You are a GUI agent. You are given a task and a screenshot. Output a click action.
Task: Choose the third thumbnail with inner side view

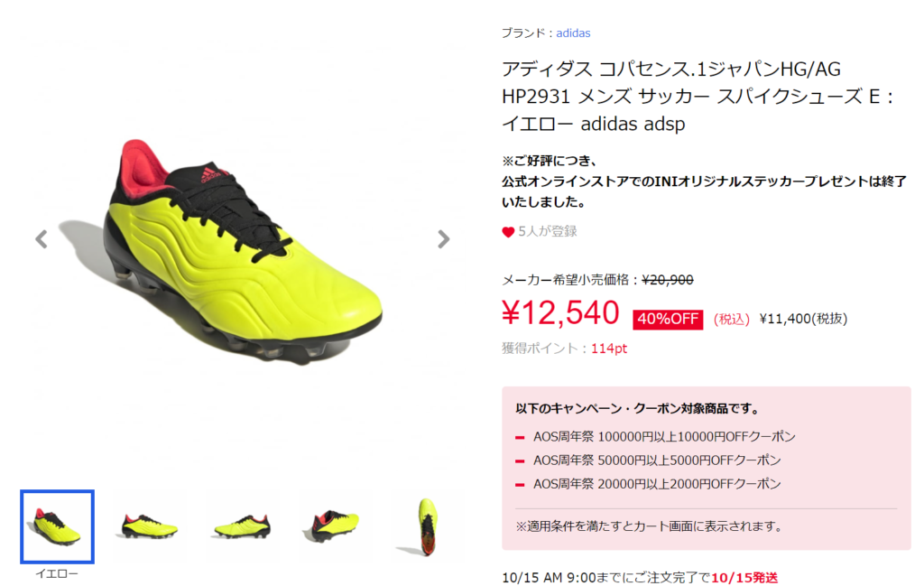pyautogui.click(x=242, y=526)
